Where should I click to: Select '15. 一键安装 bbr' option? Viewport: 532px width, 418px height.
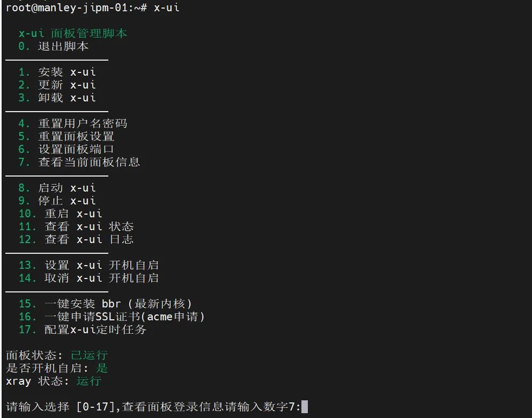coord(105,304)
